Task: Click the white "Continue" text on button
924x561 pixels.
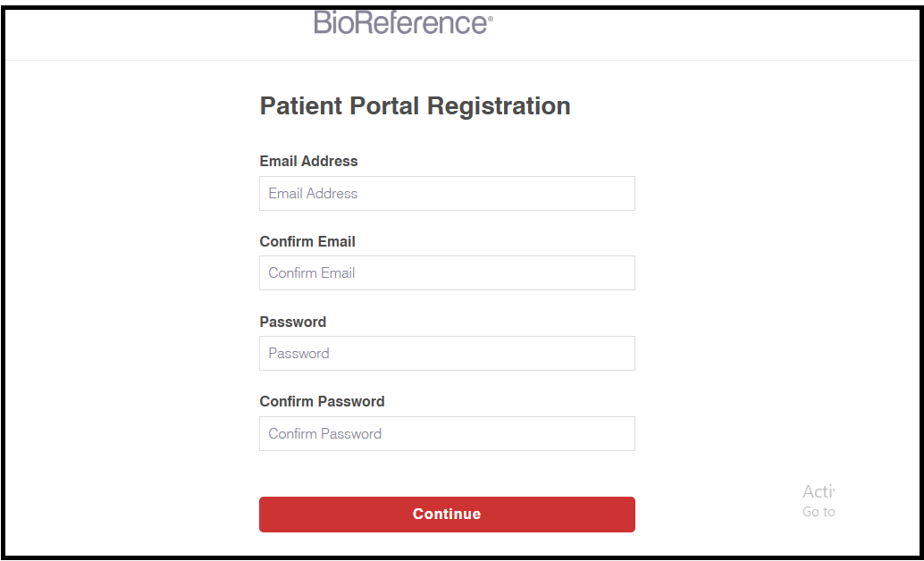Action: point(447,515)
